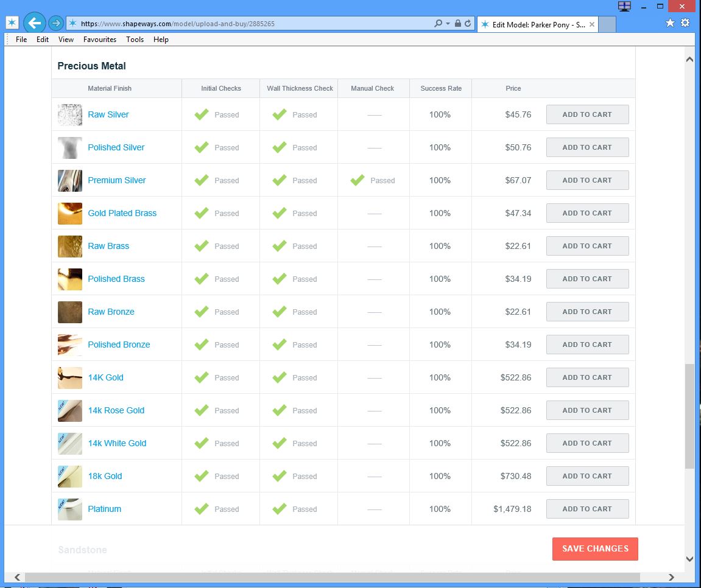Close the Edit Model: Parker Pony tab

pyautogui.click(x=591, y=24)
